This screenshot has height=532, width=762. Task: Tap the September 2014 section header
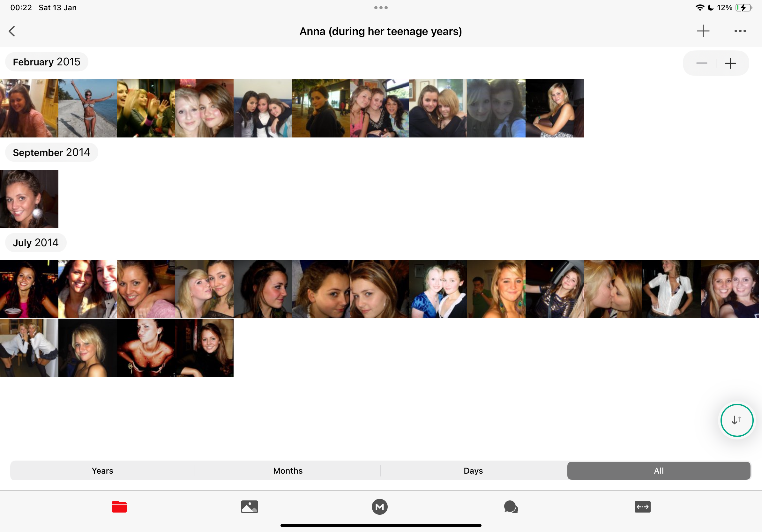[x=51, y=152]
